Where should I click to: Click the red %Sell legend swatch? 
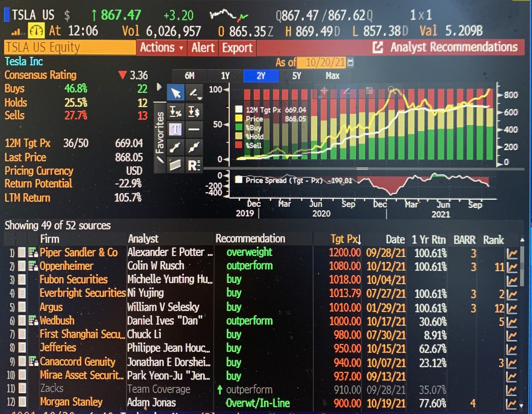point(239,145)
